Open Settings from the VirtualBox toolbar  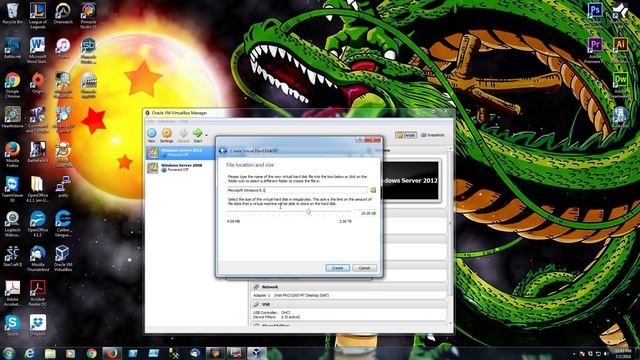[x=167, y=135]
